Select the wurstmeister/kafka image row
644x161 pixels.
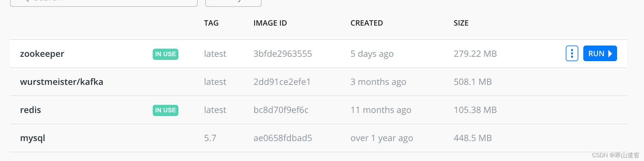click(x=319, y=82)
